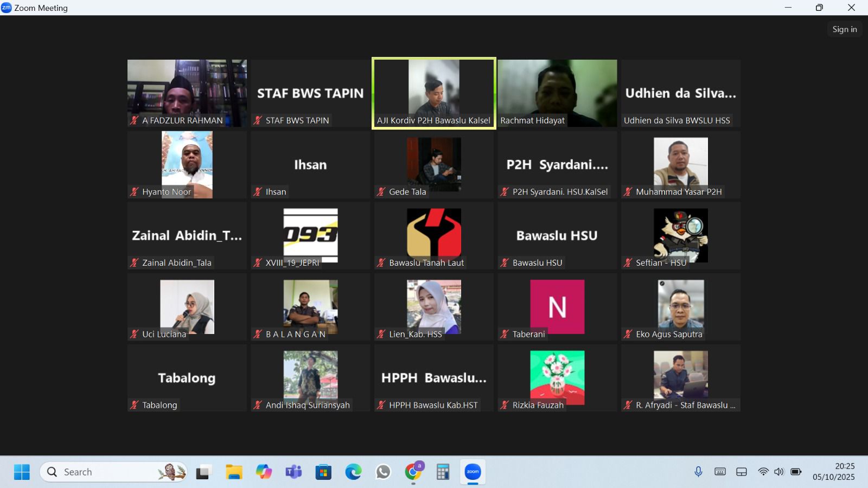The image size is (868, 488).
Task: Click muted mic icon beside Hyanto Noor
Action: click(x=135, y=191)
